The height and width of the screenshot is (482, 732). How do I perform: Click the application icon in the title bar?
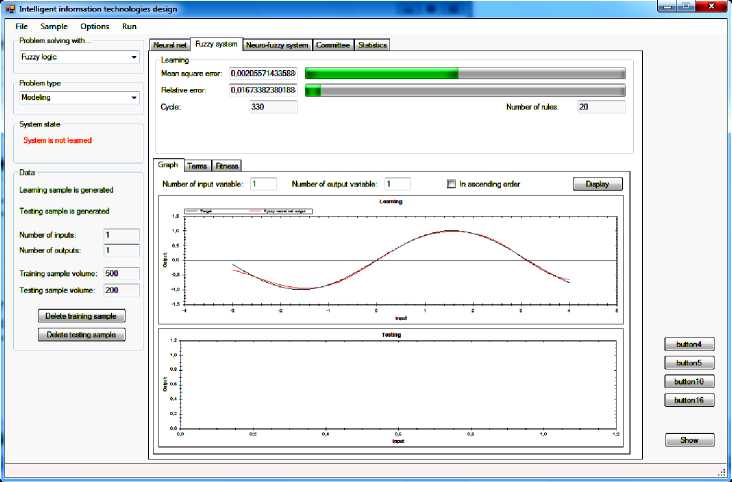(x=10, y=7)
